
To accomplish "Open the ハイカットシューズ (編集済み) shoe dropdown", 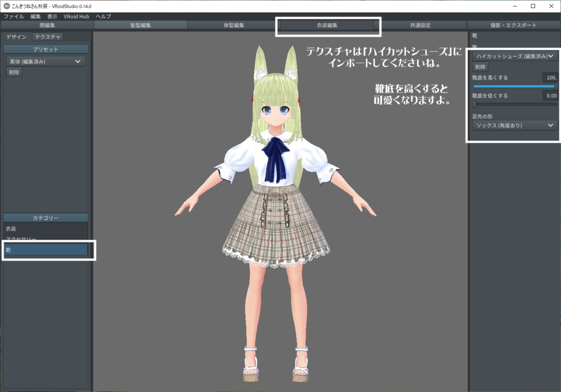I will (514, 56).
